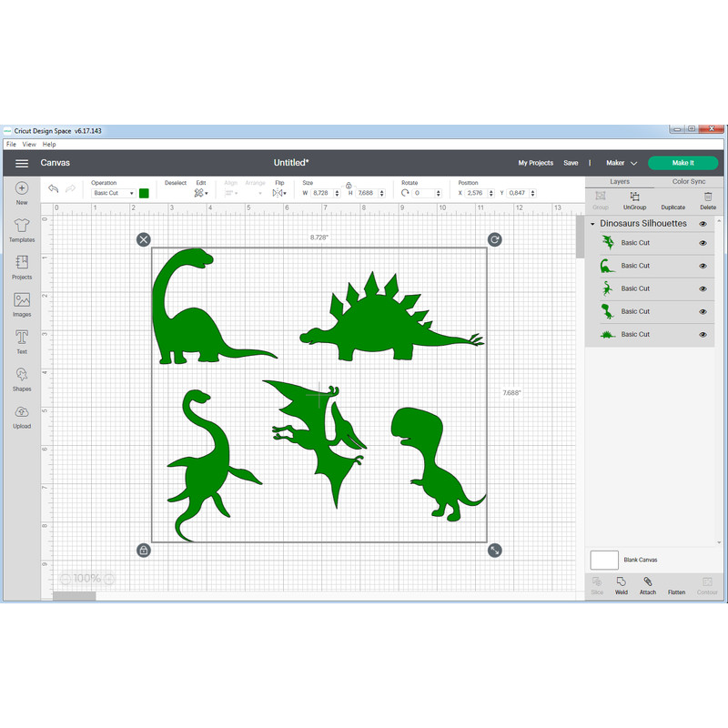Hide the top Basic Cut layer

tap(703, 243)
